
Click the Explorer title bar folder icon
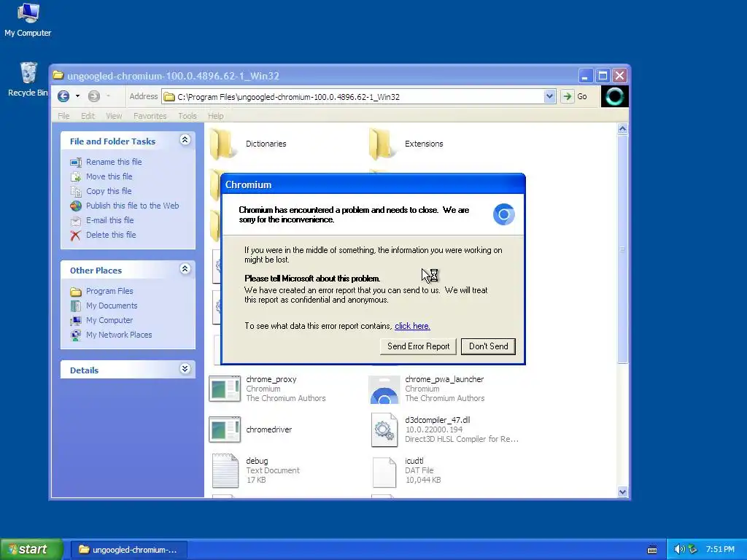point(58,75)
